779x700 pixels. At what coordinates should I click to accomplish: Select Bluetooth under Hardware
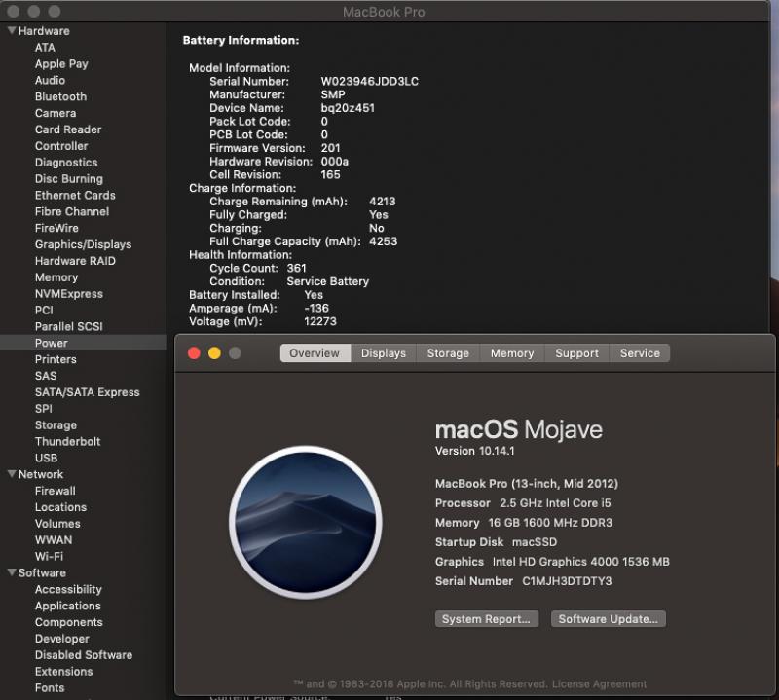(x=60, y=96)
